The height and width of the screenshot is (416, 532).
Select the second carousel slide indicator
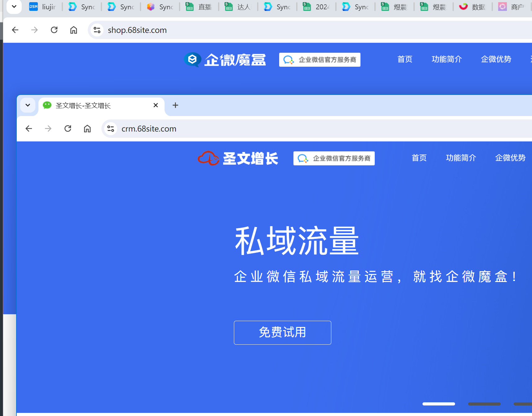(484, 404)
